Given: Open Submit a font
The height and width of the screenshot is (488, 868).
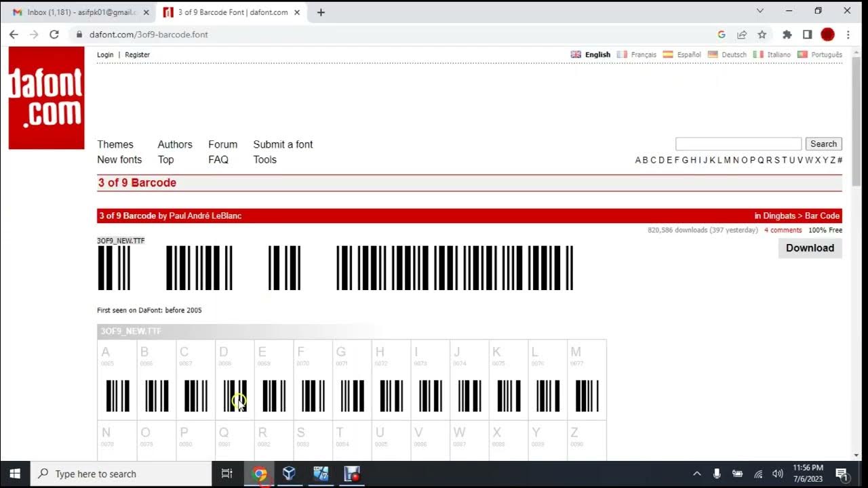Looking at the screenshot, I should point(283,144).
